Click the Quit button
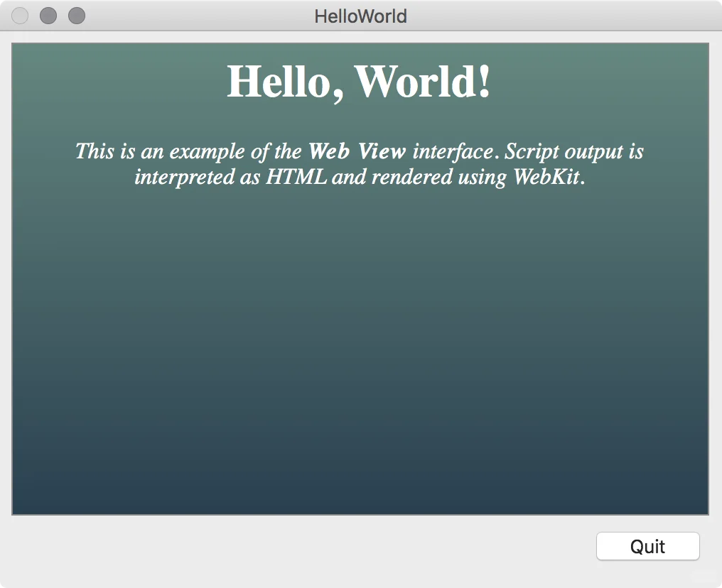The width and height of the screenshot is (722, 588). coord(648,546)
